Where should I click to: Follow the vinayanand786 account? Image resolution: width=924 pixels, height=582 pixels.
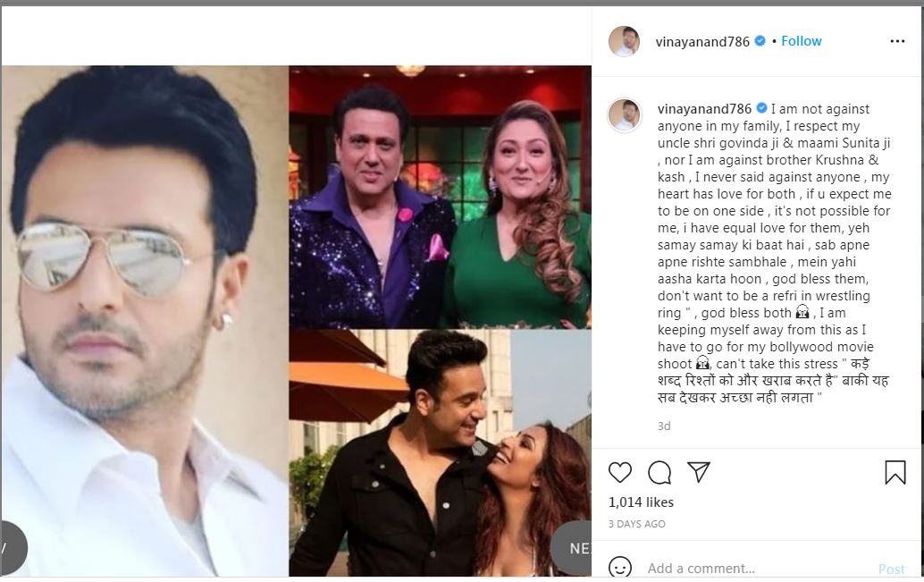[x=801, y=41]
